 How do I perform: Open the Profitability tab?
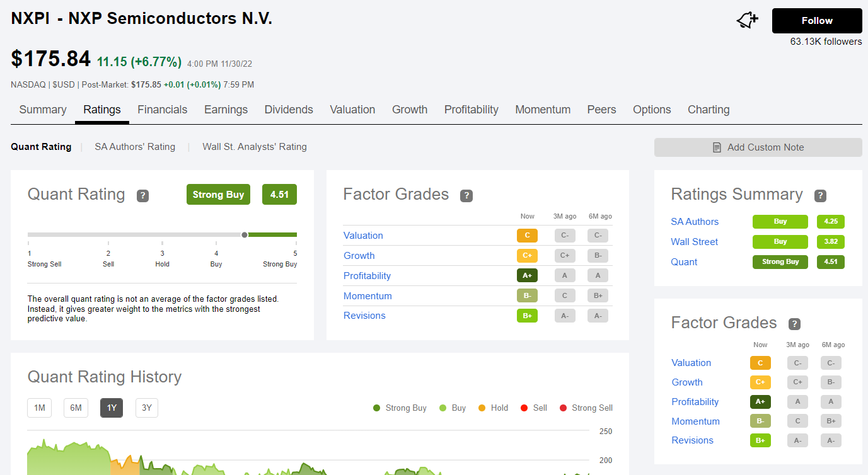click(x=472, y=110)
